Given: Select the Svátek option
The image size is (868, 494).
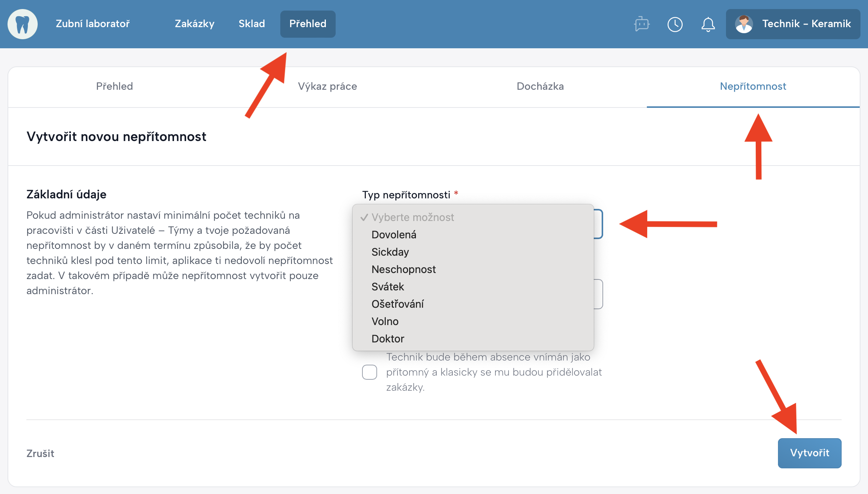Looking at the screenshot, I should click(x=388, y=287).
